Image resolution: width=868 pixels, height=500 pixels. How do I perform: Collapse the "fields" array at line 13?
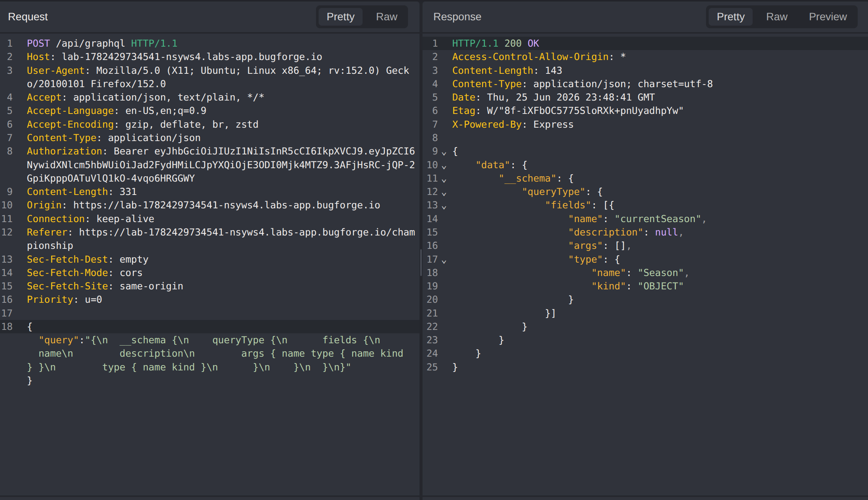pos(444,207)
